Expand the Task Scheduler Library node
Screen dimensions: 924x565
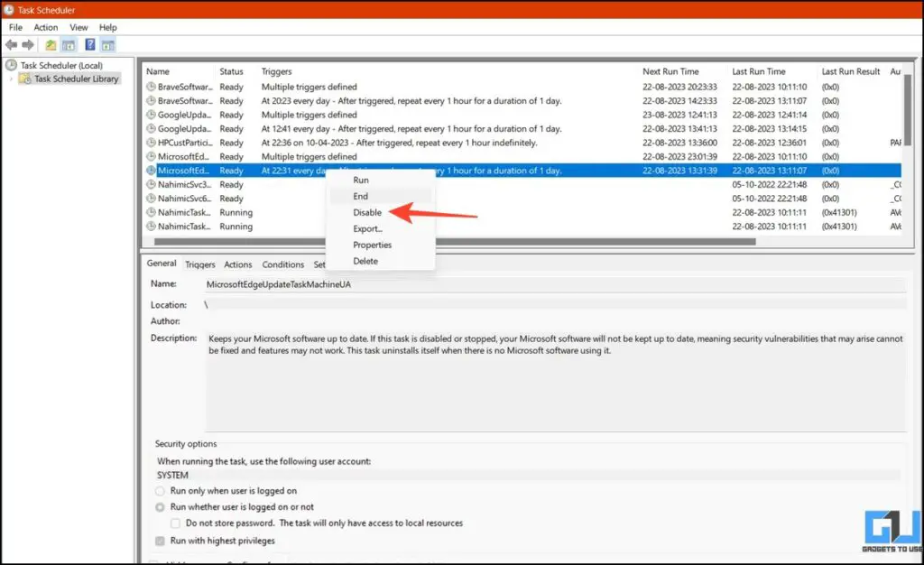click(11, 79)
